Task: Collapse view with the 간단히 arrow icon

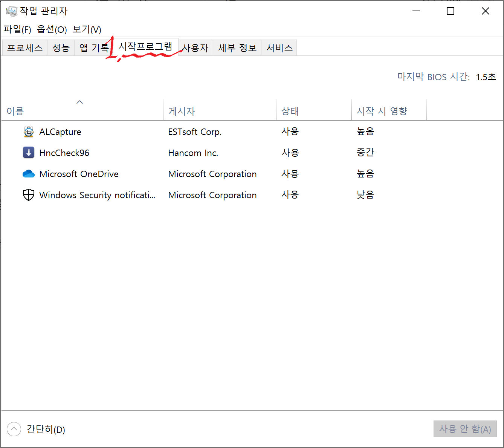Action: 14,429
